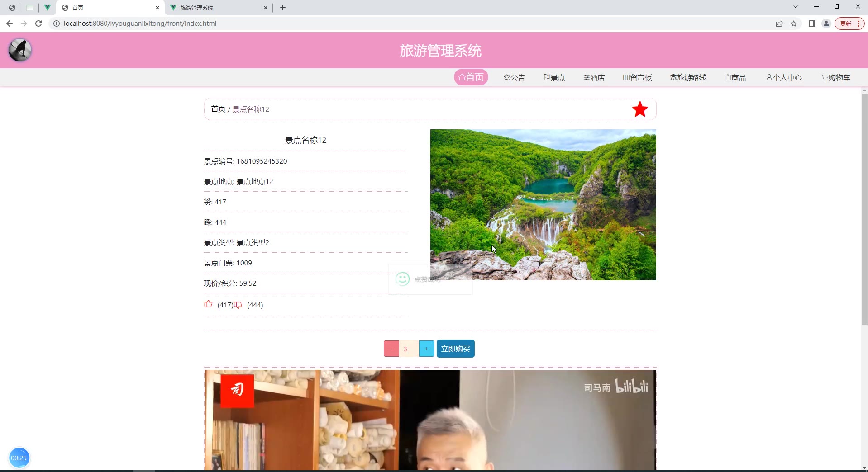The width and height of the screenshot is (868, 472).
Task: Go back with browser back arrow
Action: click(x=10, y=24)
